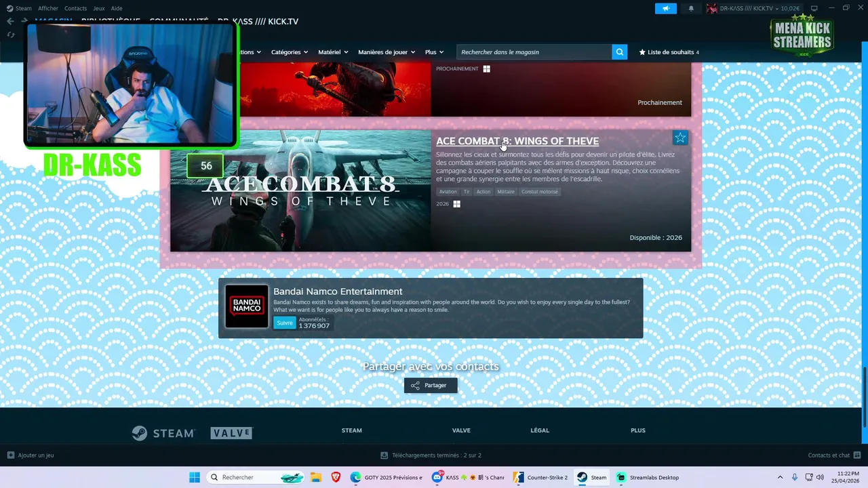Screen dimensions: 868x488
Task: Open ACE COMBAT 8: WINGS OF THEVE title link
Action: coord(517,141)
